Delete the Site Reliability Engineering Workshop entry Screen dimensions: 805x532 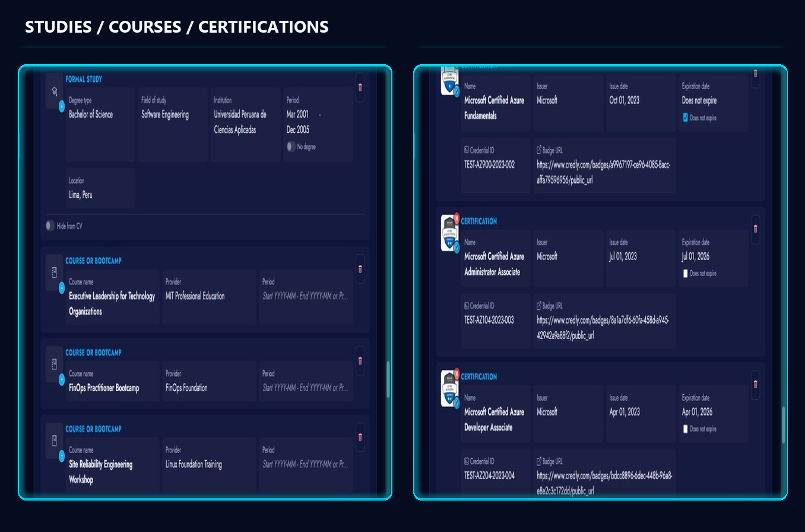[x=360, y=438]
